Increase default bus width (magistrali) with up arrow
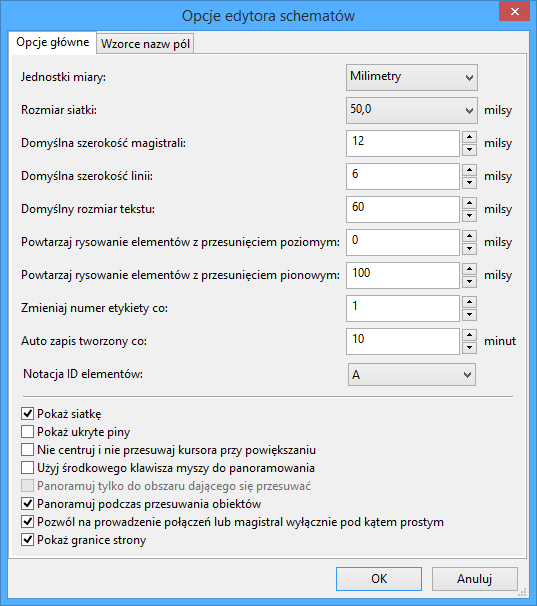This screenshot has height=606, width=537. pyautogui.click(x=469, y=137)
